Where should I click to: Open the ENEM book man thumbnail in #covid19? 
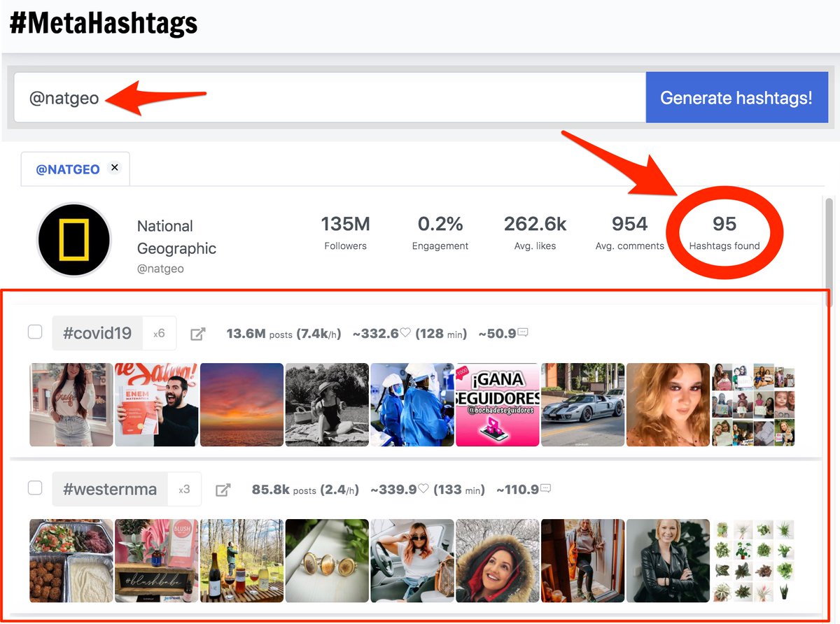point(157,404)
